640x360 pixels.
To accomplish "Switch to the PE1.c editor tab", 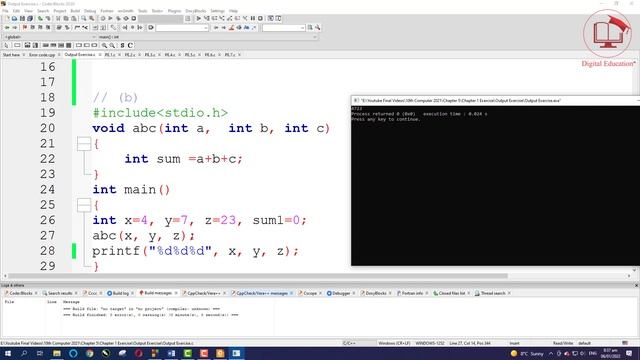I will 110,54.
